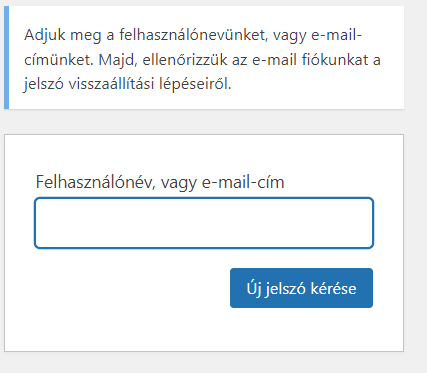Click the phrase jelszó visszaállítási lépéseiről
Screen dimensions: 427x373
[127, 84]
